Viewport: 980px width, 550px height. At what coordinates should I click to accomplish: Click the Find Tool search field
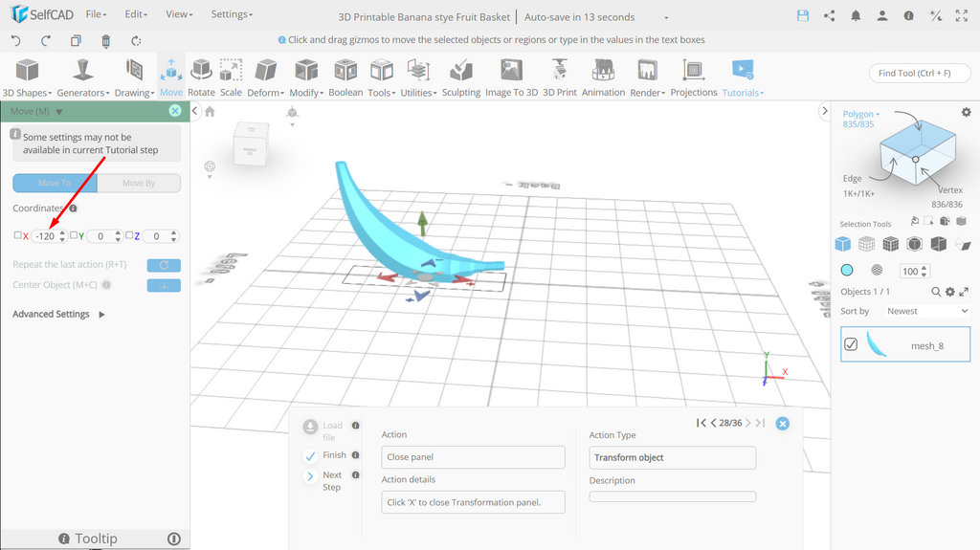(920, 73)
